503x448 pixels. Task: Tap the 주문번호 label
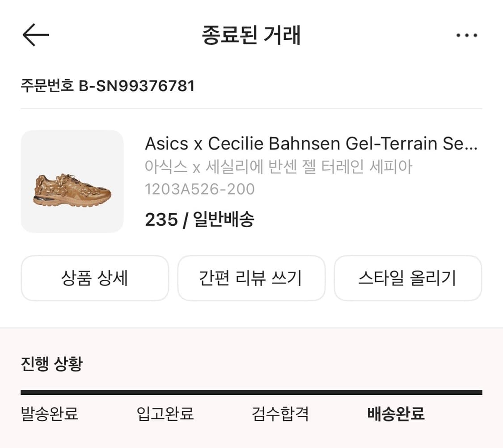pyautogui.click(x=47, y=85)
